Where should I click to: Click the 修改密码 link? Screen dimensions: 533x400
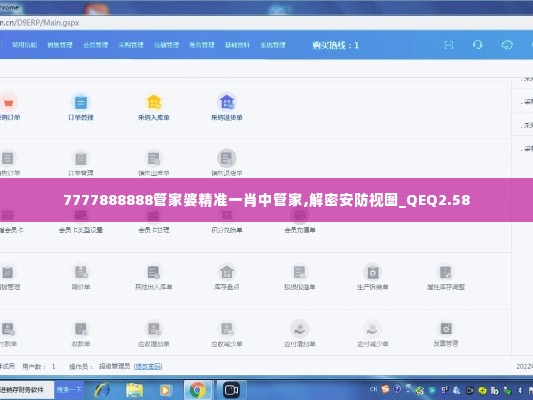pyautogui.click(x=148, y=366)
